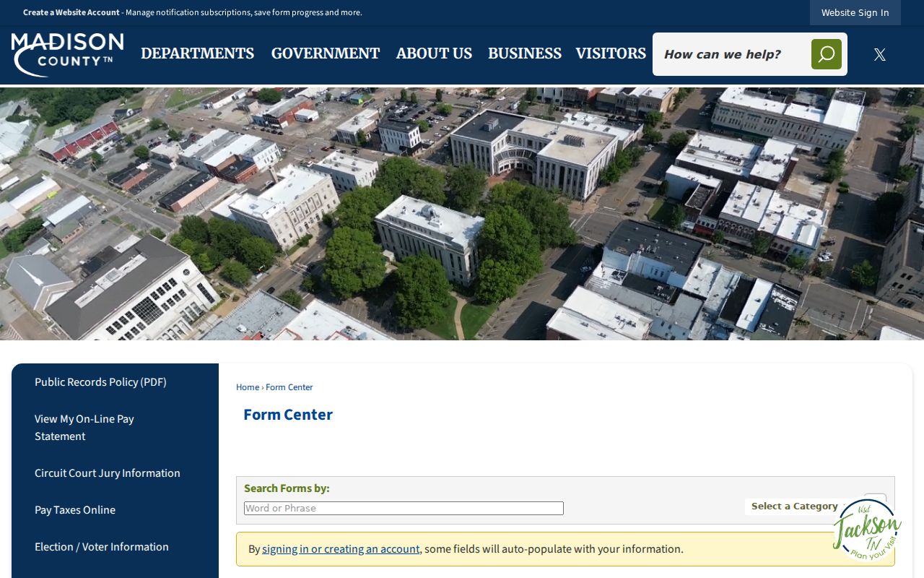Click the Form Center breadcrumb link
Image resolution: width=924 pixels, height=578 pixels.
(289, 387)
